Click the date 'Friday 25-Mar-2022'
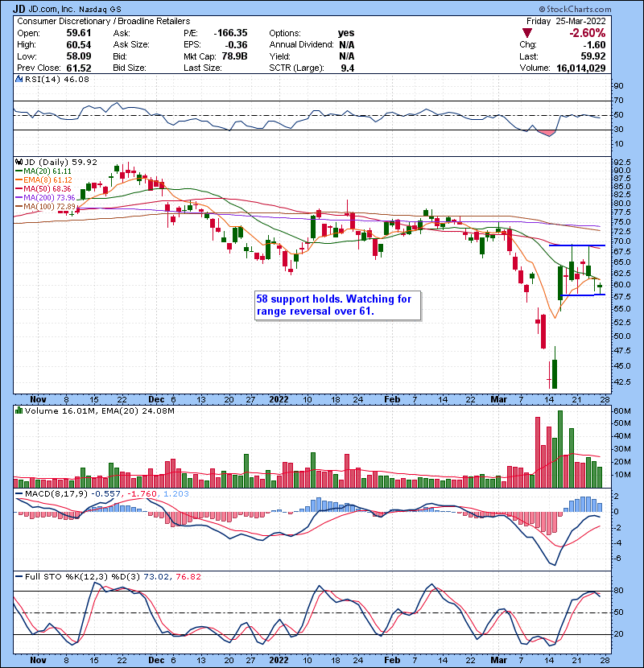Image resolution: width=644 pixels, height=668 pixels. pyautogui.click(x=566, y=21)
